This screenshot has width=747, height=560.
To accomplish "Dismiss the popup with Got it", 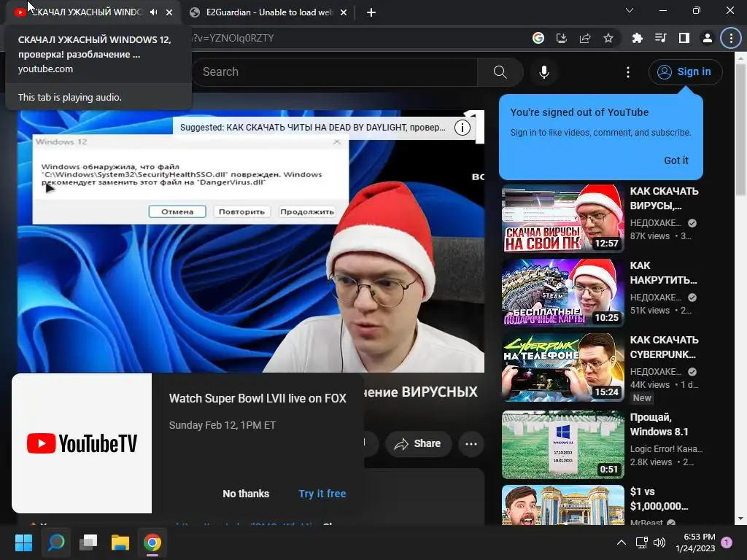I will tap(676, 160).
